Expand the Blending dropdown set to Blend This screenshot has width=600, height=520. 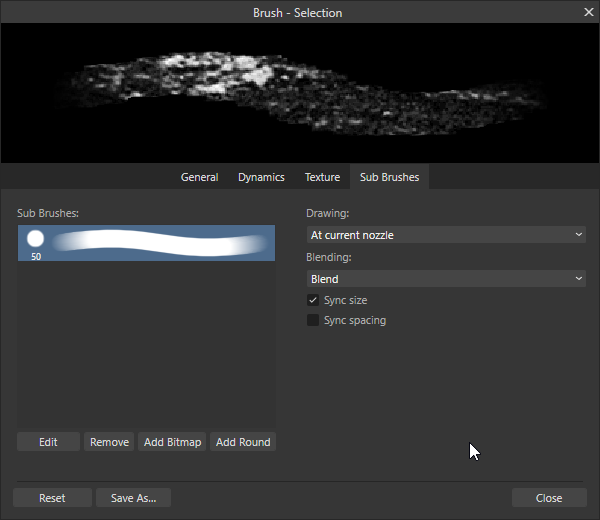point(446,279)
